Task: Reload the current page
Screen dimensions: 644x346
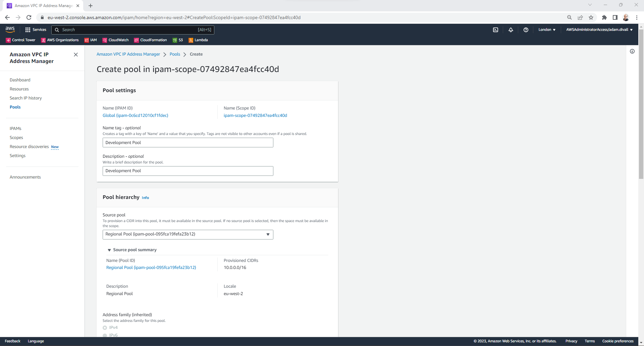Action: click(29, 17)
